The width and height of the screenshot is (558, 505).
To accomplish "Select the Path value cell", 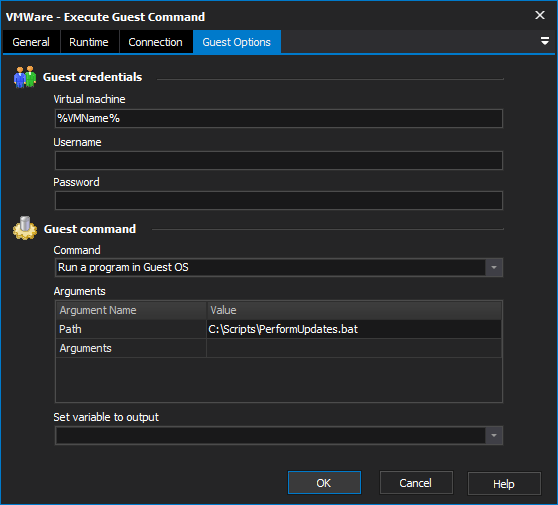I will click(354, 329).
